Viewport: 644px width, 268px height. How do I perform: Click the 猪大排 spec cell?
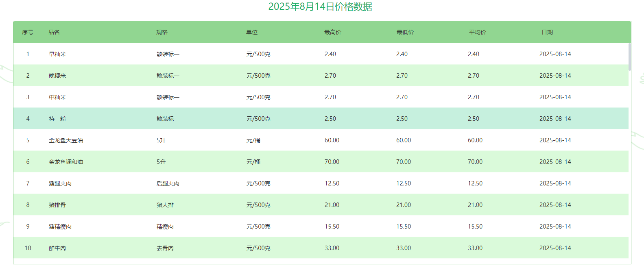[x=165, y=205]
